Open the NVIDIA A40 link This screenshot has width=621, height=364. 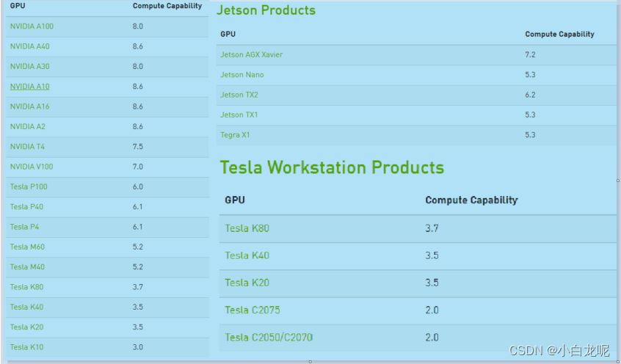coord(29,46)
